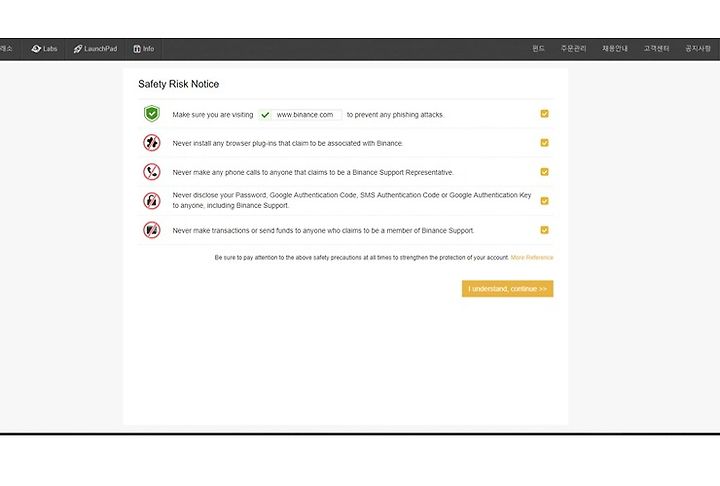This screenshot has height=486, width=720.
Task: Open the 공지사항 navigation item
Action: coord(698,48)
